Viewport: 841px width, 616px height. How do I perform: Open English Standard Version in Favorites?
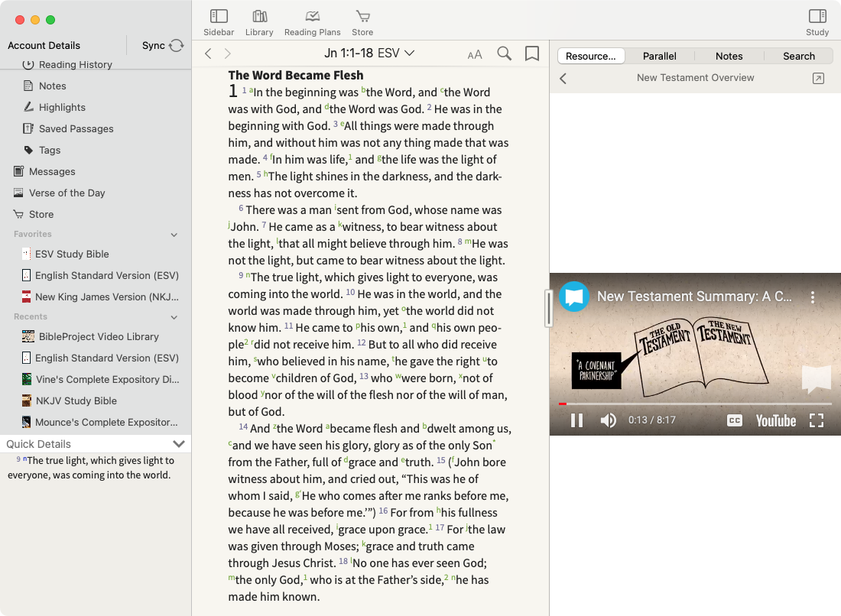100,276
